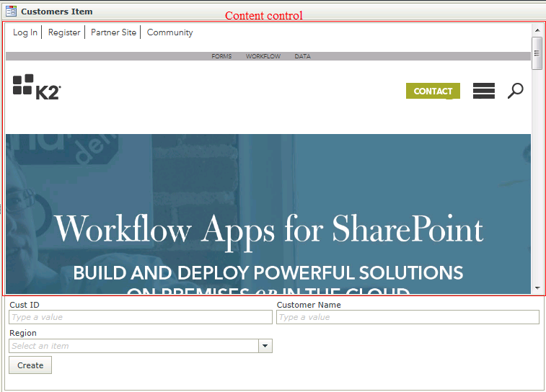The height and width of the screenshot is (392, 546).
Task: Click the green CONTACT button
Action: (x=433, y=91)
